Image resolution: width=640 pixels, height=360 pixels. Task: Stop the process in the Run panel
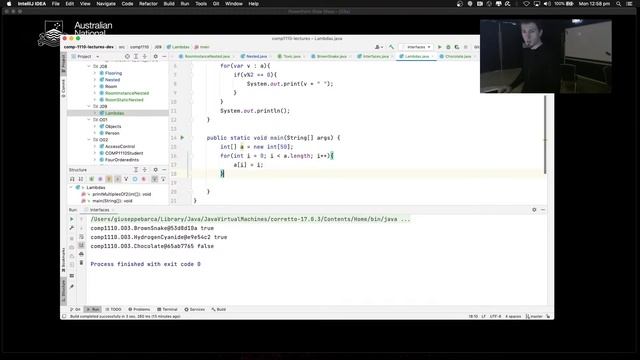pyautogui.click(x=72, y=238)
